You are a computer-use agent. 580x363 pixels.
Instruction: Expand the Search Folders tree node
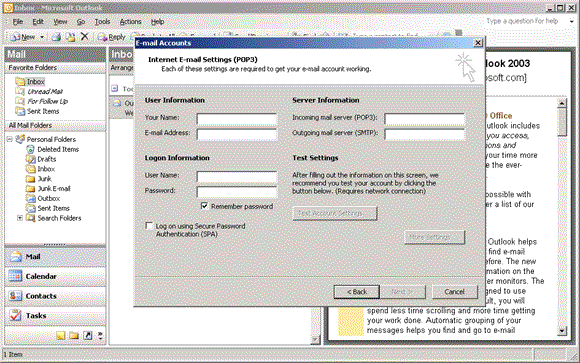[x=20, y=218]
